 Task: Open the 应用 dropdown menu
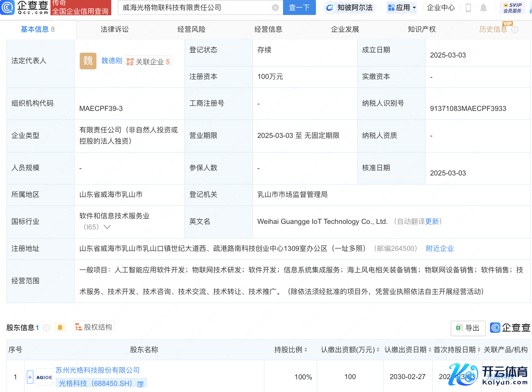(402, 8)
